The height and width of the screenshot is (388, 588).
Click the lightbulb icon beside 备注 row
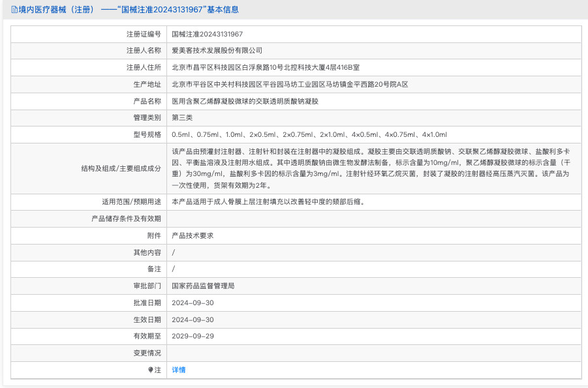point(149,370)
